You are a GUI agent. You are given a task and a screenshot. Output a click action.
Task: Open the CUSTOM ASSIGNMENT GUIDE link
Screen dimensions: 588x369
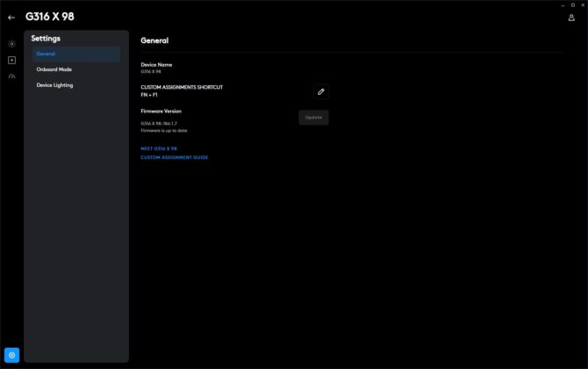[x=175, y=157]
